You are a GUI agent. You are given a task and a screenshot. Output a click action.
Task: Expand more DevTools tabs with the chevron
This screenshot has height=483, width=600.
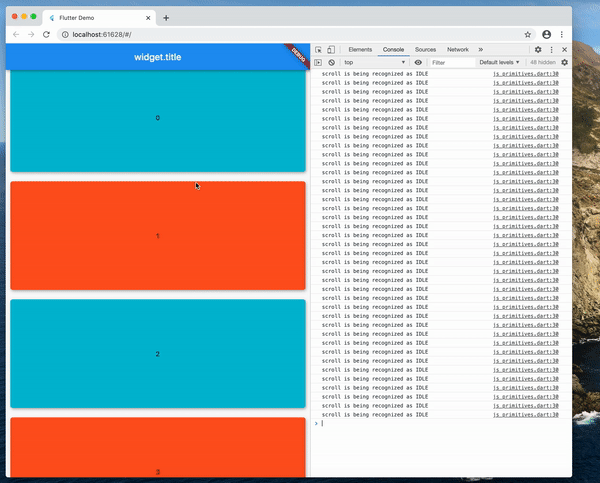481,50
